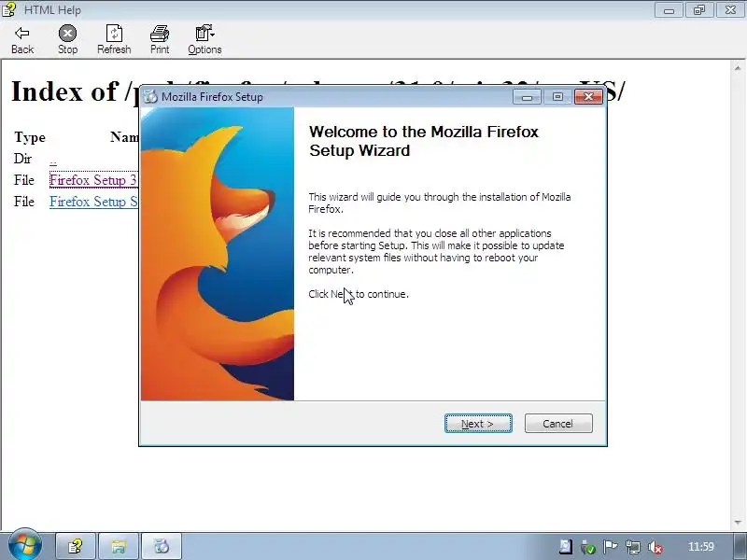747x560 pixels.
Task: Open the network tray icon
Action: pos(633,547)
